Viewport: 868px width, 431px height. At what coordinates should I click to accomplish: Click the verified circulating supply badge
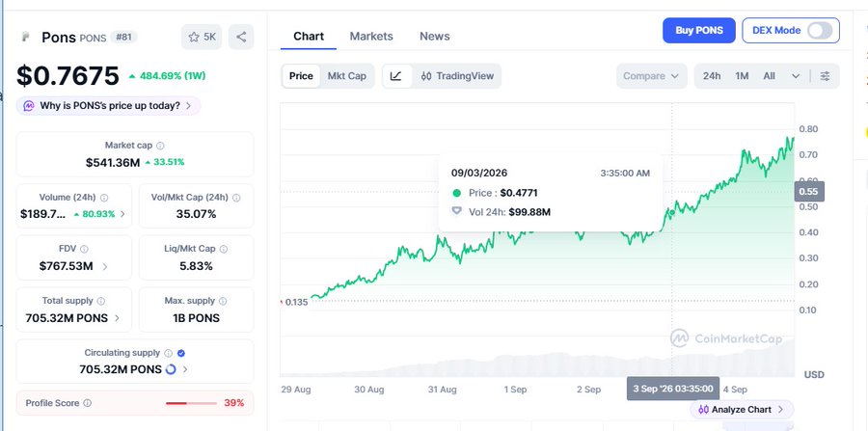pos(181,353)
